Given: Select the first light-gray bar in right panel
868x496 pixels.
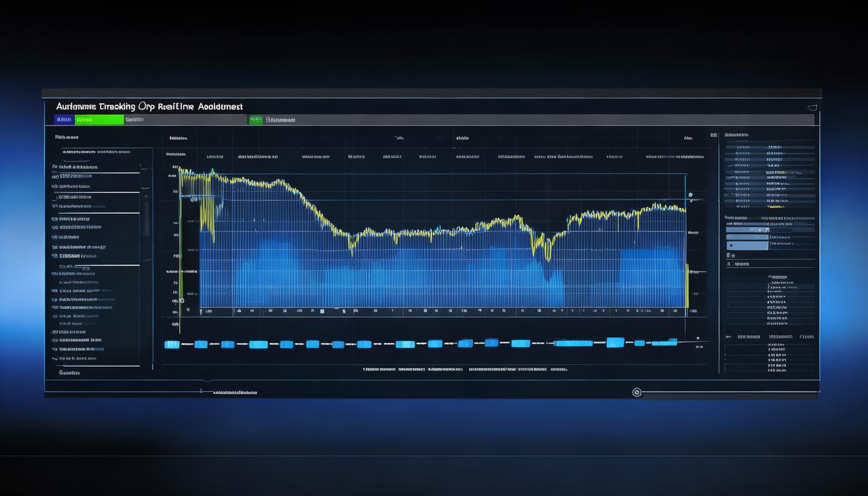Looking at the screenshot, I should click(x=747, y=229).
